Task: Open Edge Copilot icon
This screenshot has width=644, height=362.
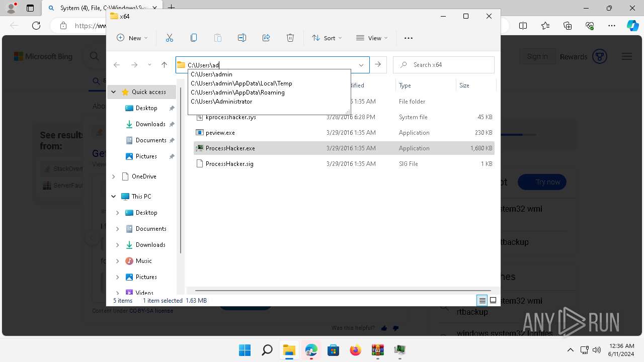Action: 632,26
